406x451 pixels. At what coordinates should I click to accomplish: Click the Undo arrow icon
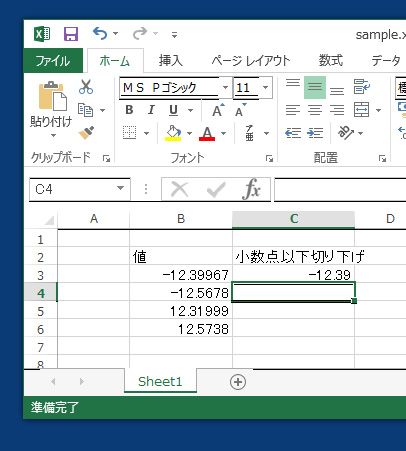tap(100, 33)
